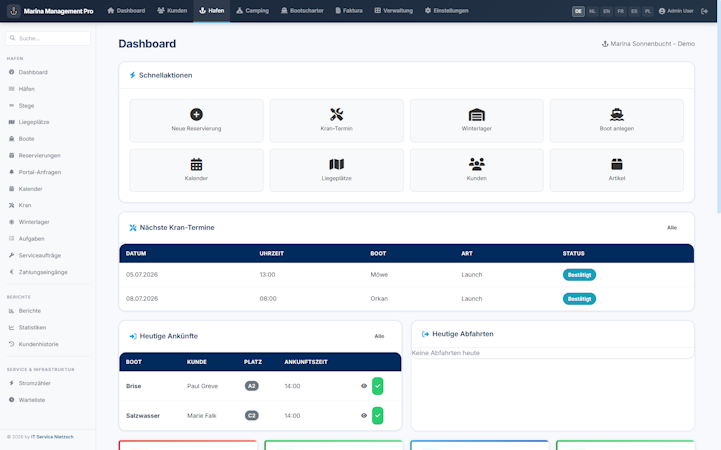Select the Boot anlegen quick action
Image resolution: width=721 pixels, height=450 pixels.
click(617, 120)
